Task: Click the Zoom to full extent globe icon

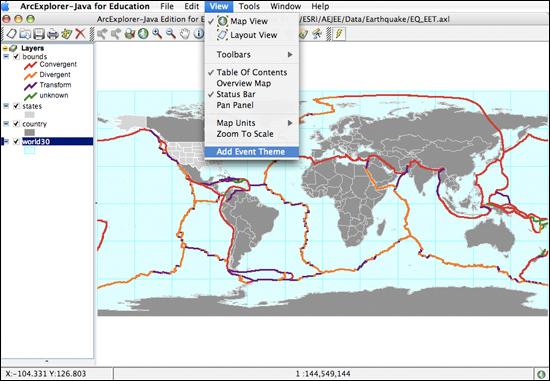Action: click(x=143, y=34)
